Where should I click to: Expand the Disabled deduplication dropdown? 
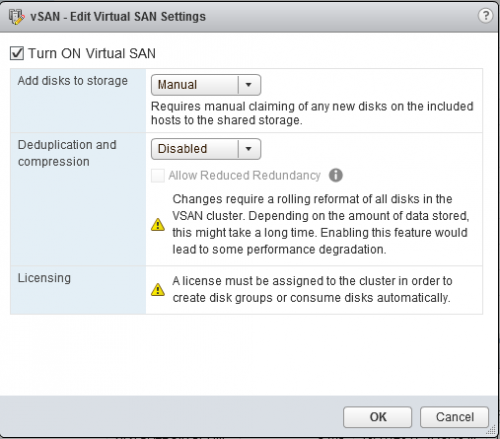(x=206, y=149)
